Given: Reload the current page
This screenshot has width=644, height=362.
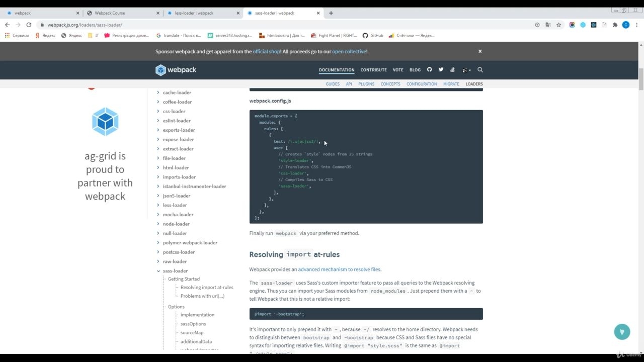Looking at the screenshot, I should pos(29,25).
